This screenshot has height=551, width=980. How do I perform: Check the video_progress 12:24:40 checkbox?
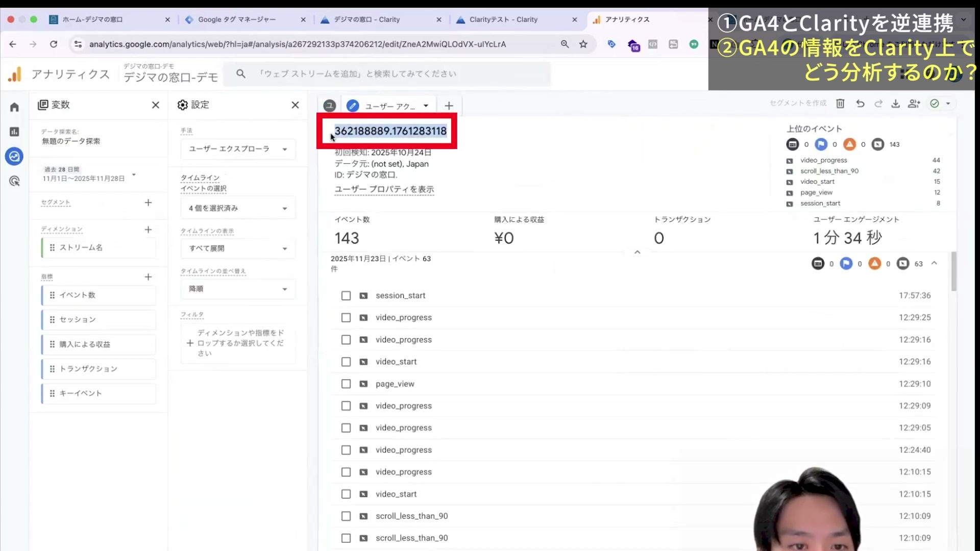[346, 450]
